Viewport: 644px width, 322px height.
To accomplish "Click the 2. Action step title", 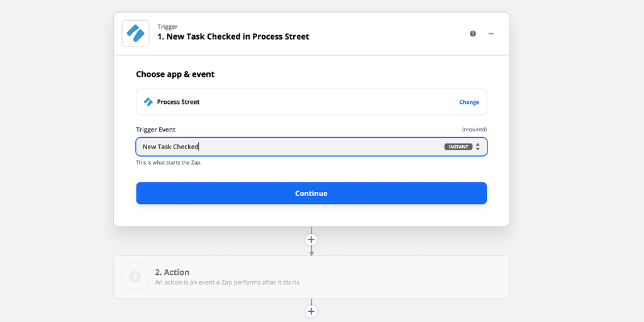I will 172,272.
